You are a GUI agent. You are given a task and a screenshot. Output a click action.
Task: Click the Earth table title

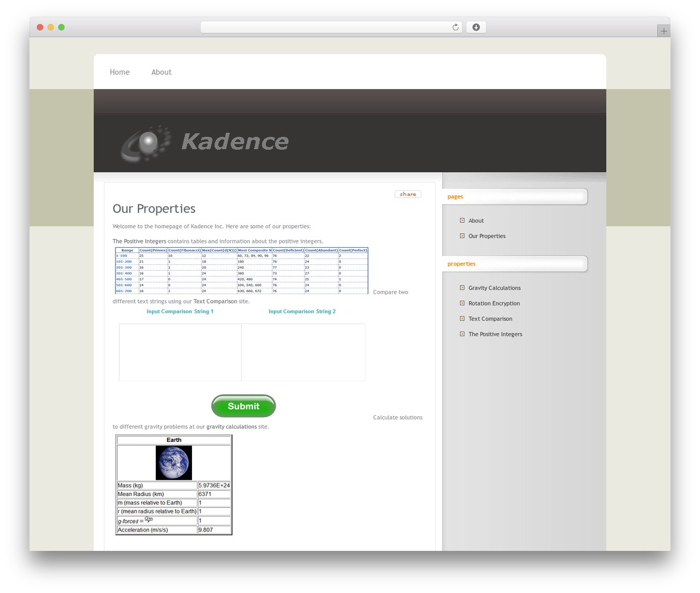tap(174, 440)
